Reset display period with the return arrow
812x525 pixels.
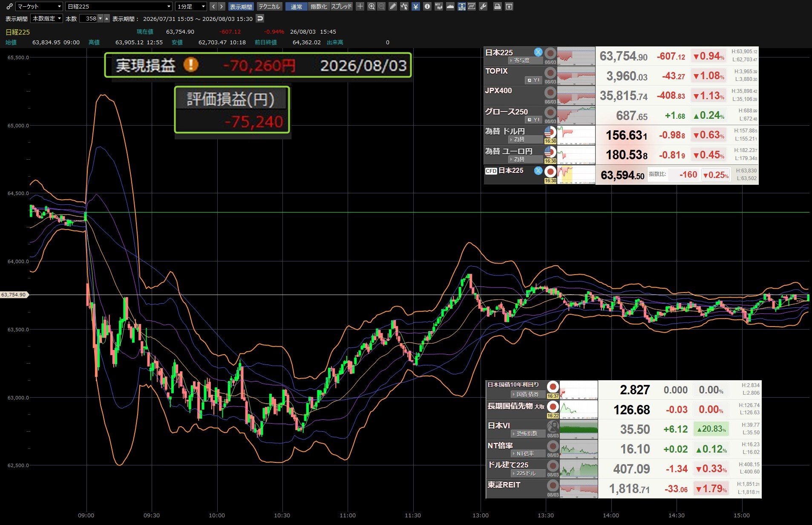[x=260, y=18]
